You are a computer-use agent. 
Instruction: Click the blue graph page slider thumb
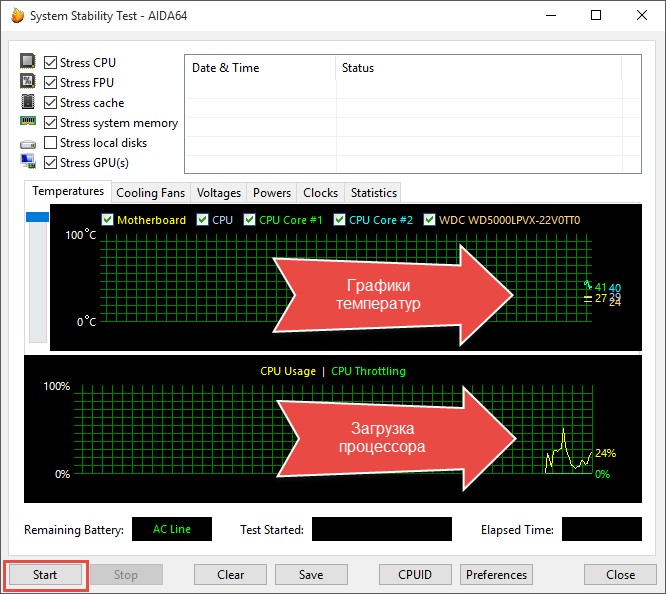click(x=37, y=217)
